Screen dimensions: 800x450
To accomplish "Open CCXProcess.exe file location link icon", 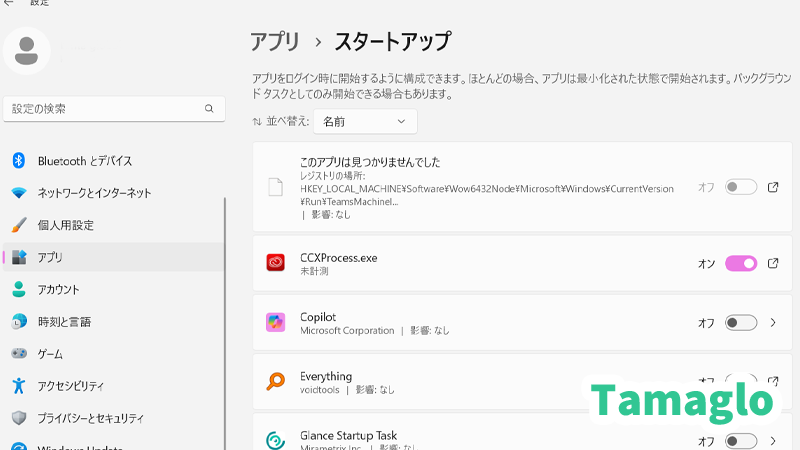I will (773, 263).
